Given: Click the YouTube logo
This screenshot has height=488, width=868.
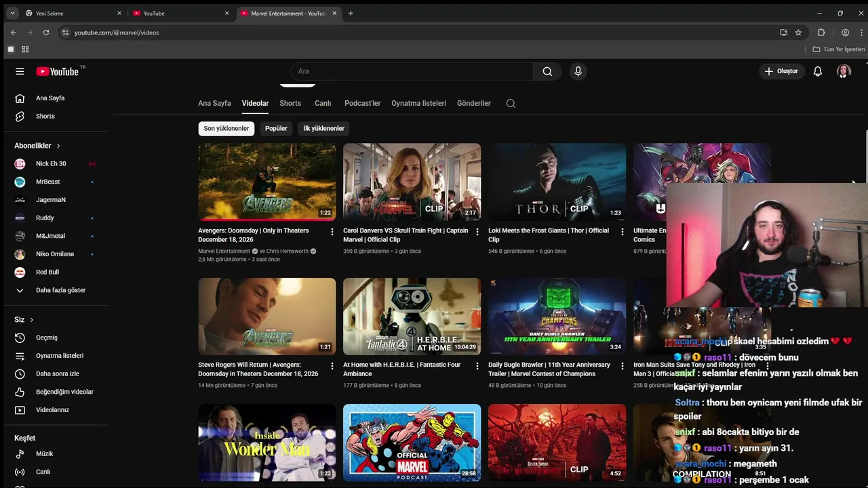Looking at the screenshot, I should click(58, 71).
